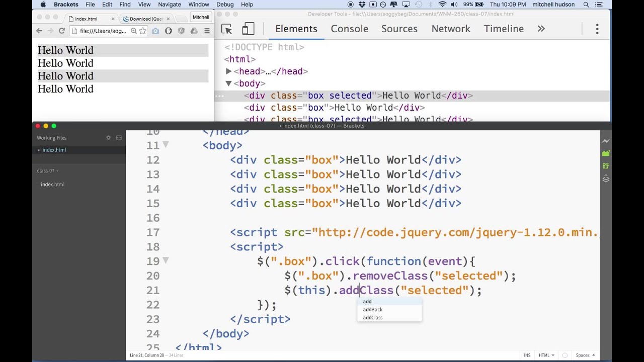644x362 pixels.
Task: Open the Edit menu
Action: [107, 5]
